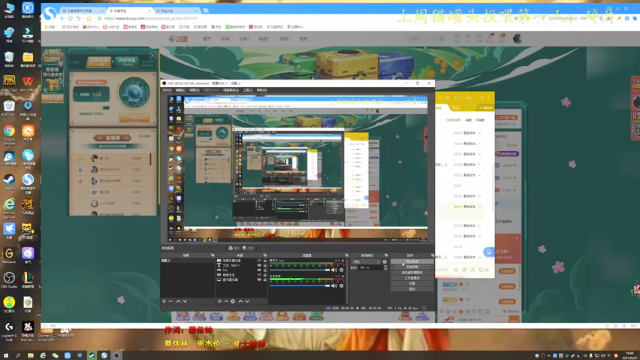
Task: Open the WPS Office desktop shortcut
Action: click(x=28, y=84)
